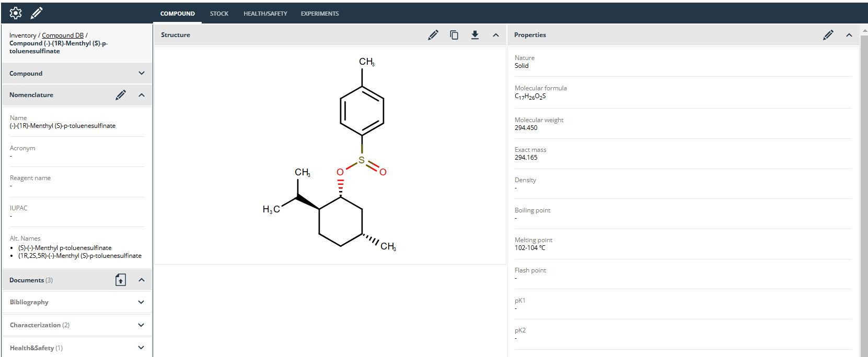868x357 pixels.
Task: Copy the structure using copy icon
Action: [454, 35]
